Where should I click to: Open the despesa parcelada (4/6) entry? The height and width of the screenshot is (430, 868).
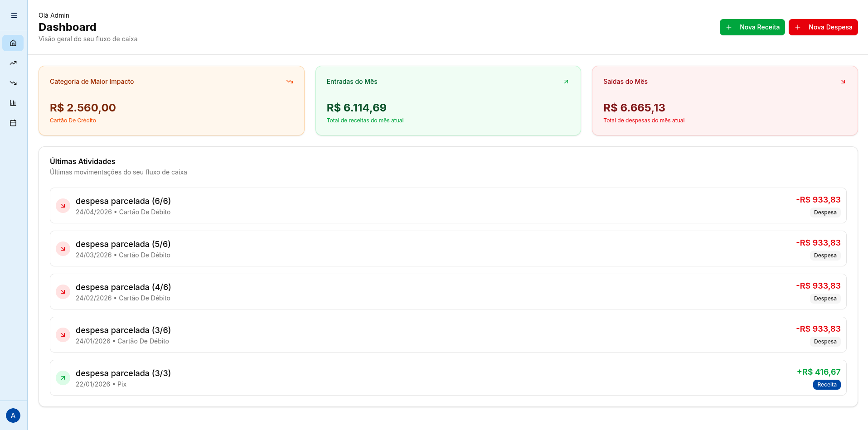click(x=448, y=292)
